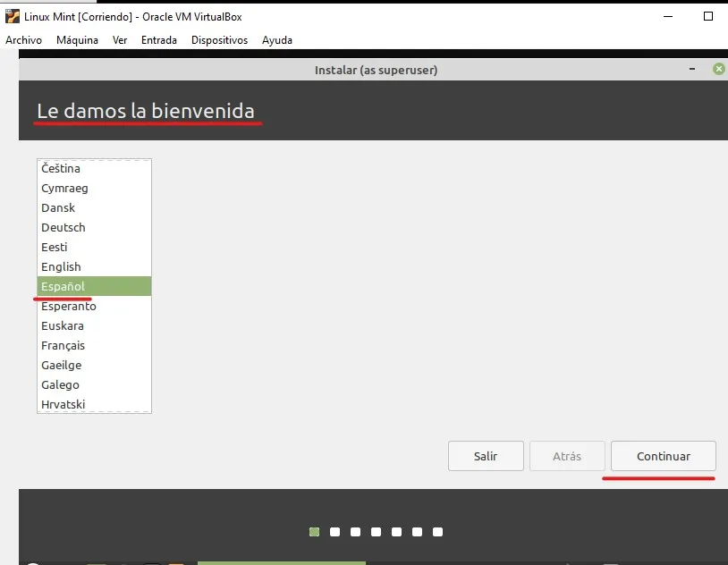Open the Dispositivos menu
Screen dimensions: 728x565
pyautogui.click(x=220, y=39)
